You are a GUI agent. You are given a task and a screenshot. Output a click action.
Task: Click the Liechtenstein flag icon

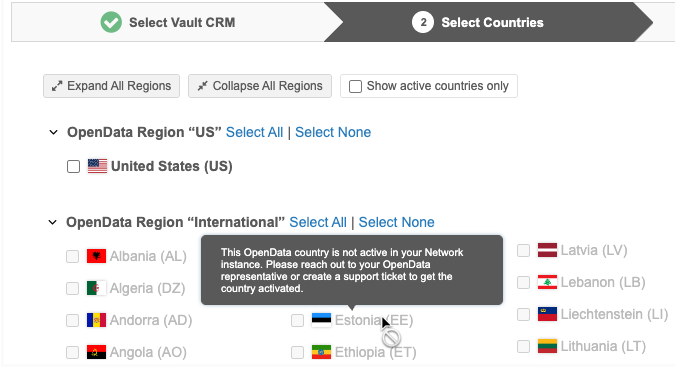coord(547,314)
